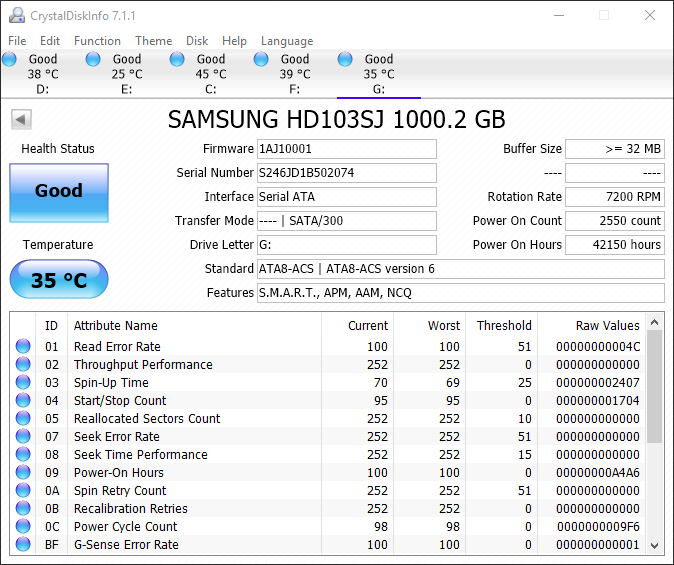Click status orb of Spin-Up Time row
The height and width of the screenshot is (565, 674).
(23, 382)
